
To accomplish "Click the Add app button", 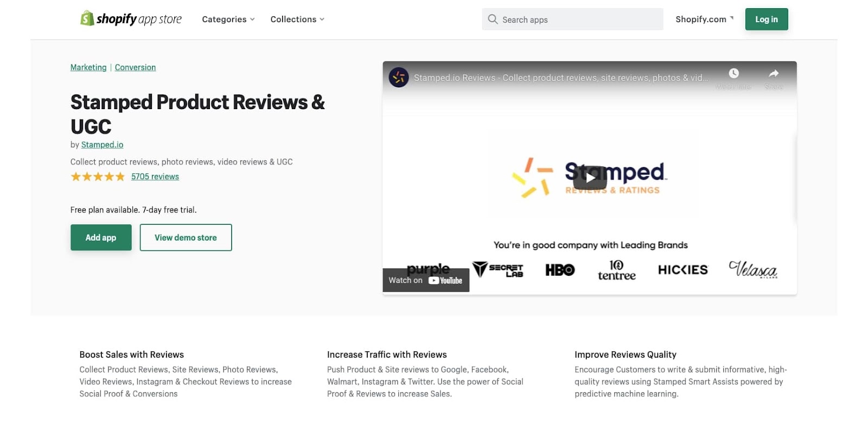I will (x=101, y=237).
